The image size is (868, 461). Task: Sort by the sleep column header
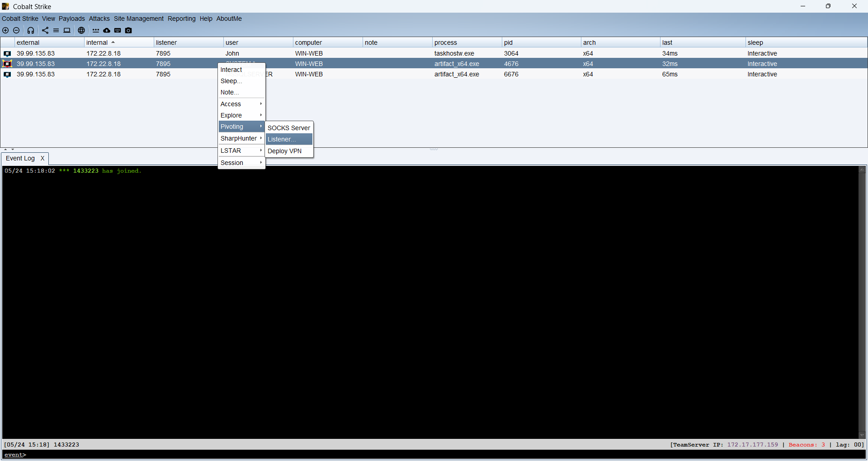pyautogui.click(x=807, y=42)
